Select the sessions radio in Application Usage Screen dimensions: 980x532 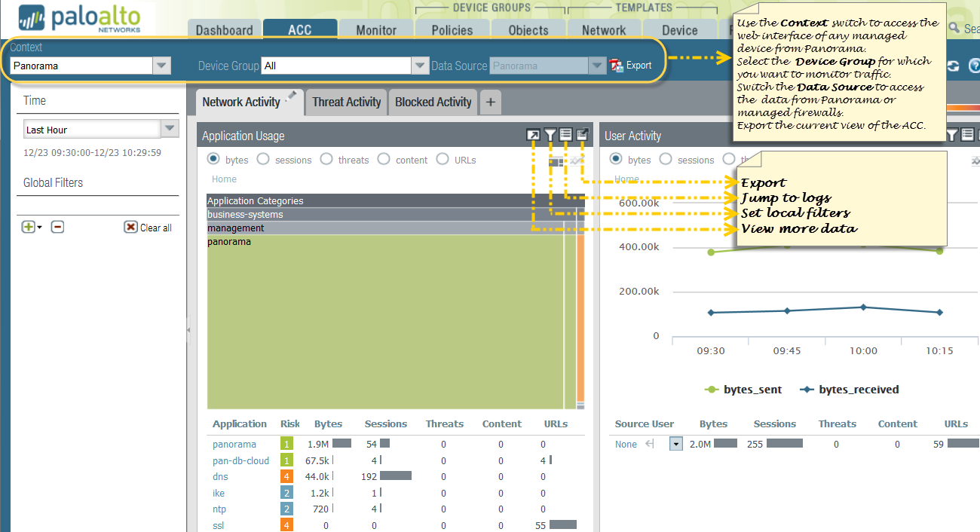click(x=263, y=159)
